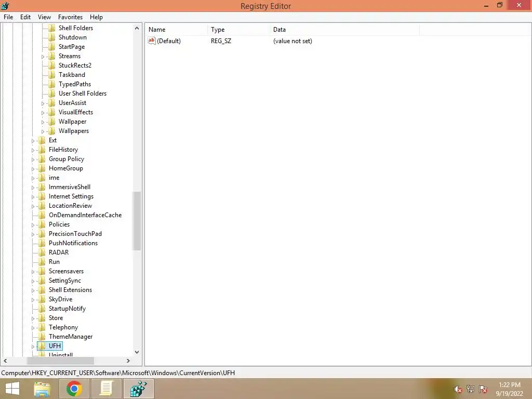
Task: Open the Edit menu
Action: tap(25, 17)
